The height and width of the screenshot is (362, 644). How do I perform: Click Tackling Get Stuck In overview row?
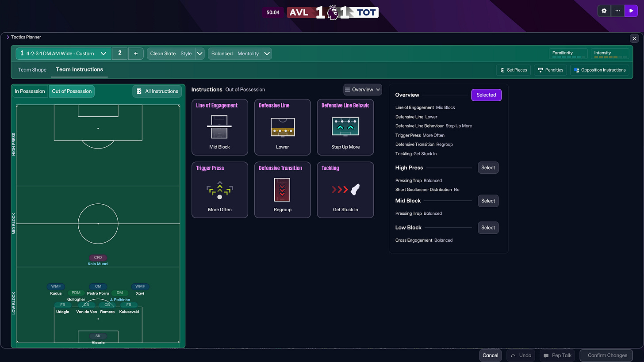click(416, 154)
